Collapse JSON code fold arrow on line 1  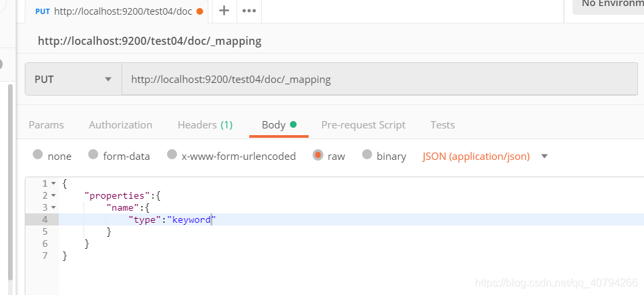[x=53, y=183]
